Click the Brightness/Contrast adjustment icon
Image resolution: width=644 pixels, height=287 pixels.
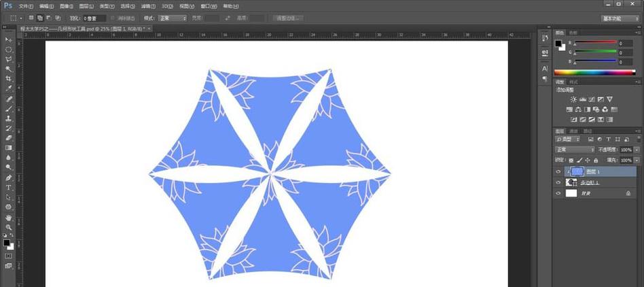pyautogui.click(x=569, y=99)
